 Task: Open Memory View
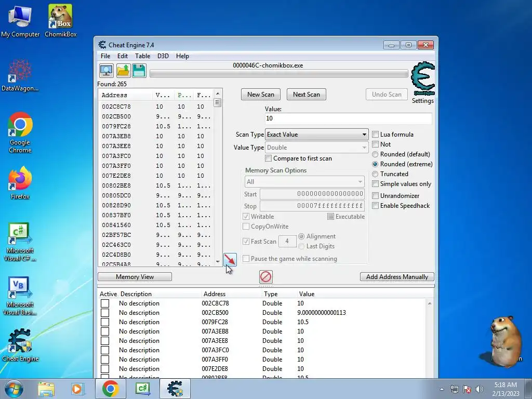click(x=135, y=277)
